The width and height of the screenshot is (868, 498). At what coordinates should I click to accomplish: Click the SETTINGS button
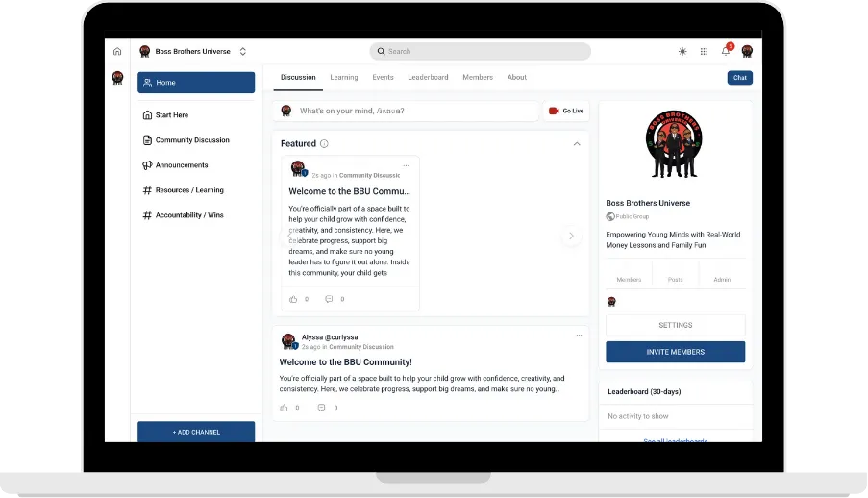(676, 325)
